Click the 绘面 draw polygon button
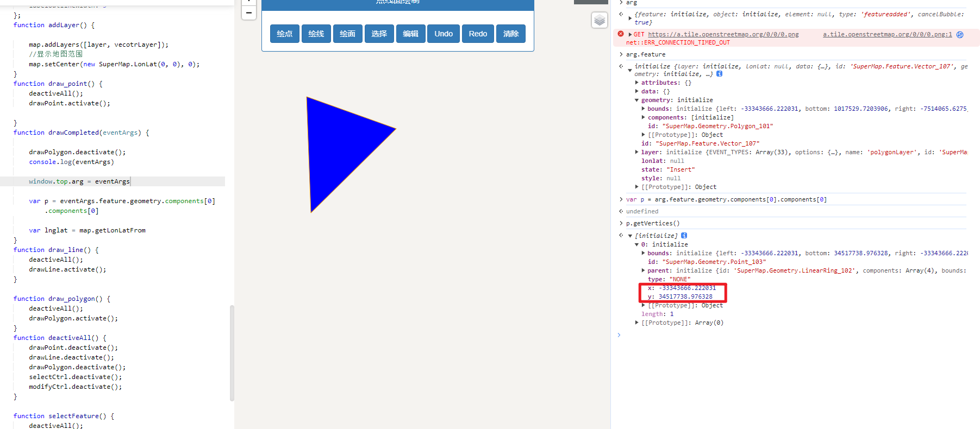 pyautogui.click(x=347, y=34)
